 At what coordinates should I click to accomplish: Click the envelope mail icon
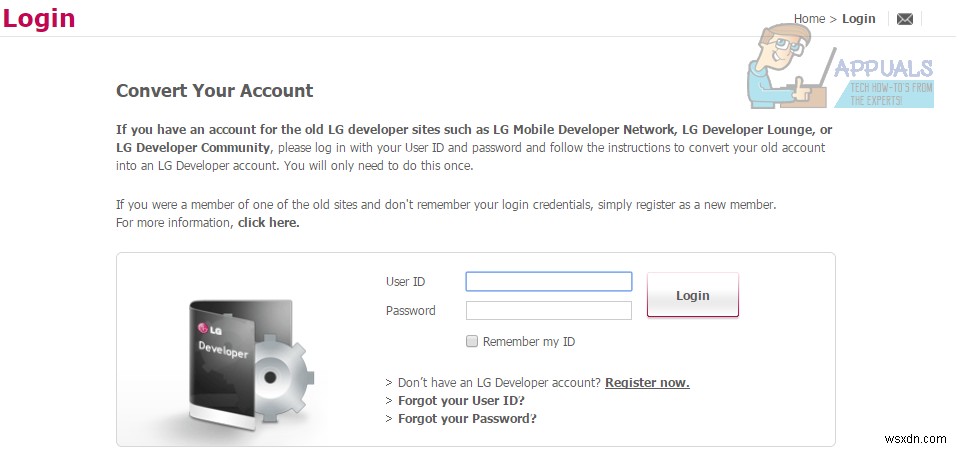coord(905,19)
